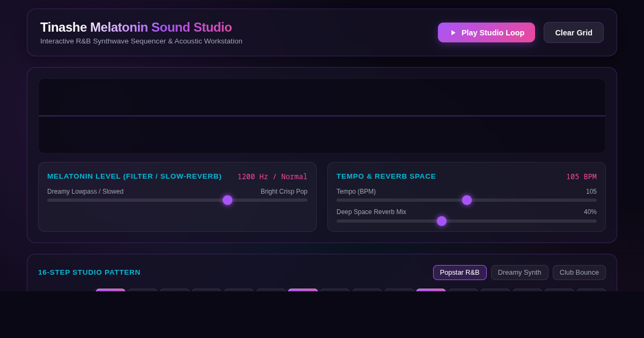Click the Tempo (BPM) slider handle
Screen dimensions: 644x338
467,200
